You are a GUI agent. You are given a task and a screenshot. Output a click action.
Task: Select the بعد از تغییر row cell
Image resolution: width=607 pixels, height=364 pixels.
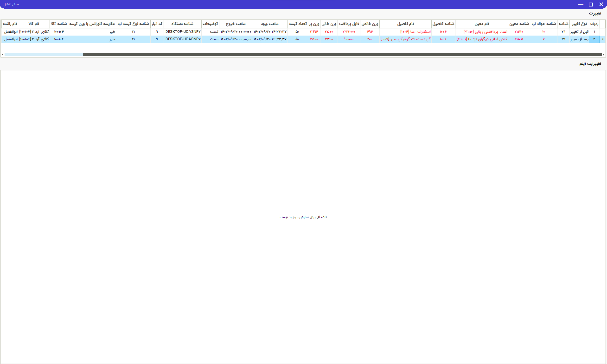click(x=579, y=39)
